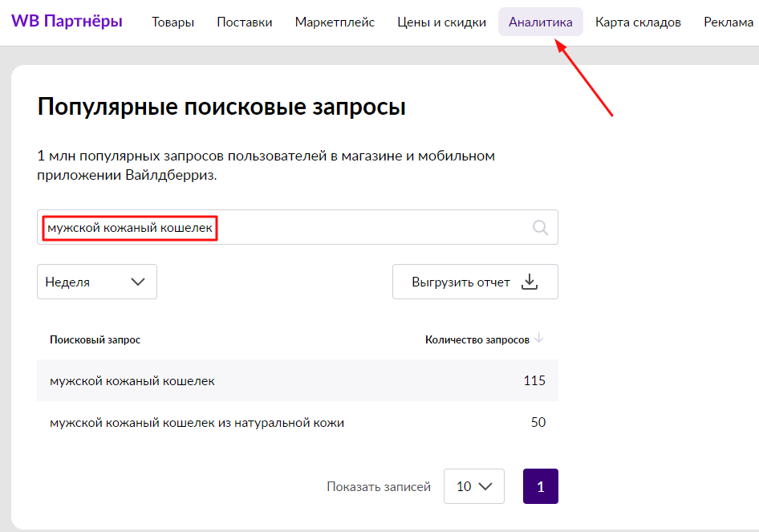Open Карта складов in the navigation bar

coord(638,22)
